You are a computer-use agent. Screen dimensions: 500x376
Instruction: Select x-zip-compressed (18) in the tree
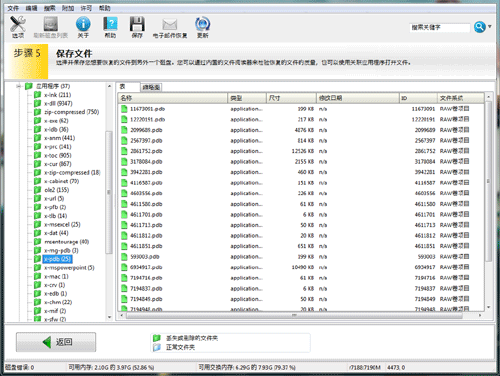pos(72,173)
